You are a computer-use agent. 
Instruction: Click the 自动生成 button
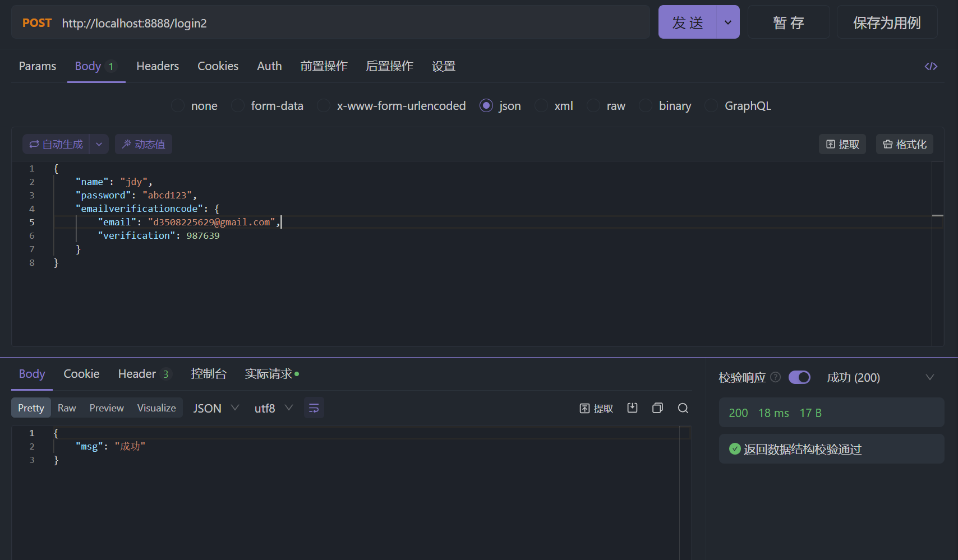(x=56, y=144)
